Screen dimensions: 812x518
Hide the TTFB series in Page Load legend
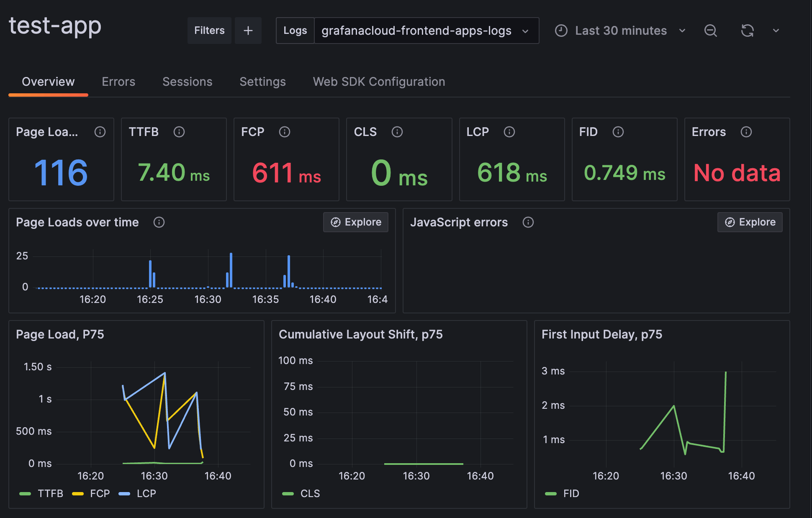pos(51,493)
